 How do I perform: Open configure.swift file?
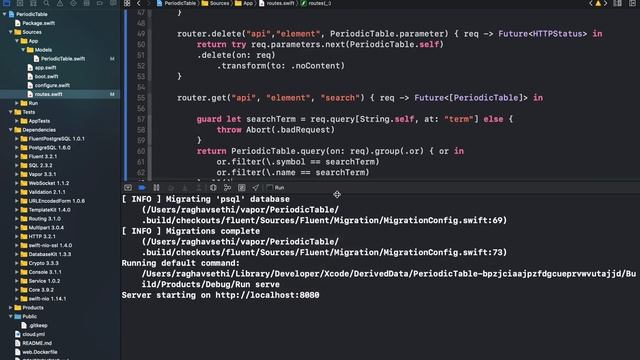pyautogui.click(x=52, y=85)
